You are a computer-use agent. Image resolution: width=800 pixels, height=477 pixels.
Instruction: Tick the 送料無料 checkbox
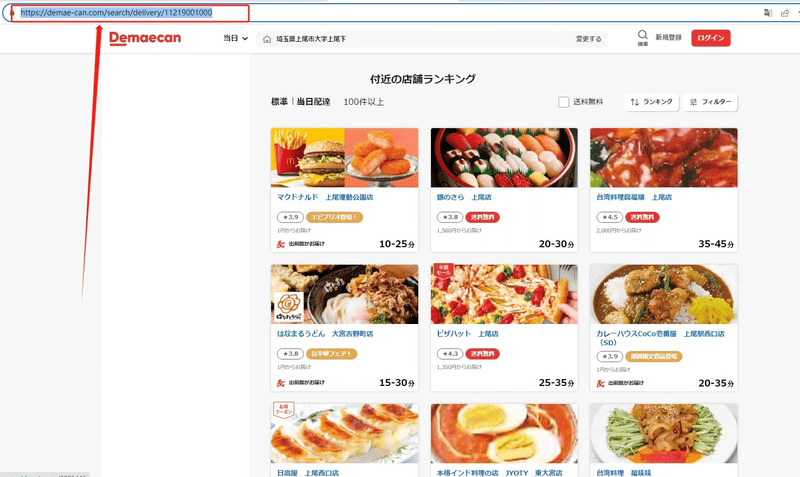[564, 102]
